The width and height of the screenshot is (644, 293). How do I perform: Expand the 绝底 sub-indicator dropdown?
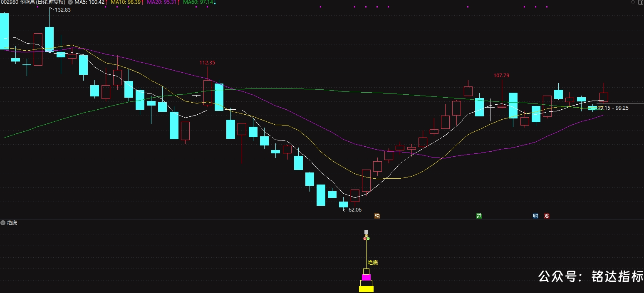coord(3,223)
